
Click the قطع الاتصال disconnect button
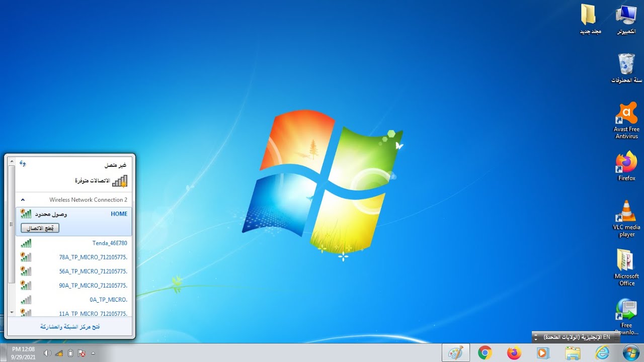pos(40,228)
